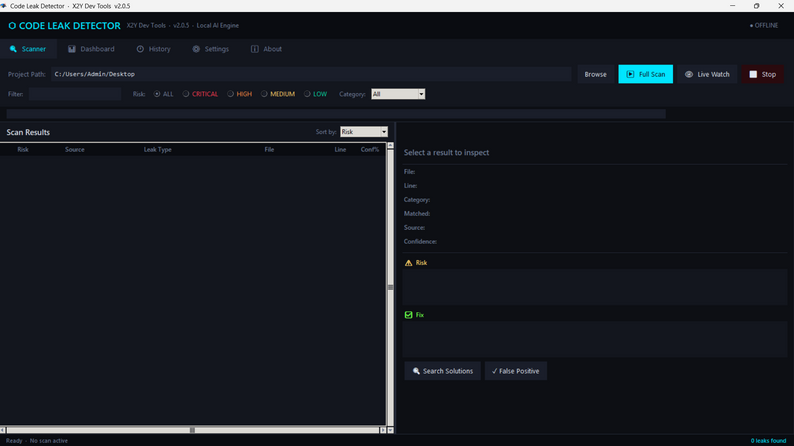Open the Scanner tab

coord(28,49)
